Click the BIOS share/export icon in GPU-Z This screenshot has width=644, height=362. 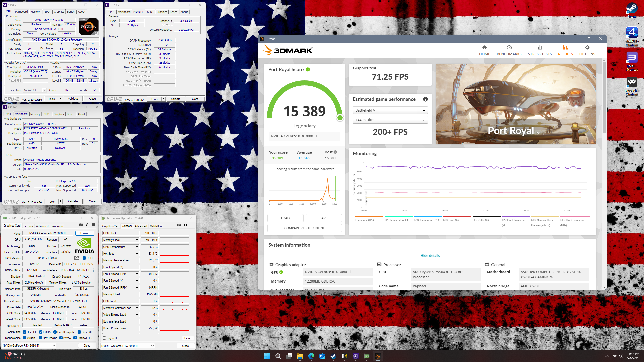(77, 258)
